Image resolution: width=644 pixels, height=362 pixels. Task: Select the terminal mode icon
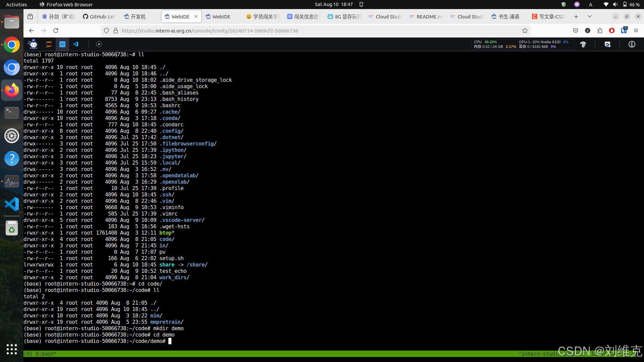[x=62, y=44]
